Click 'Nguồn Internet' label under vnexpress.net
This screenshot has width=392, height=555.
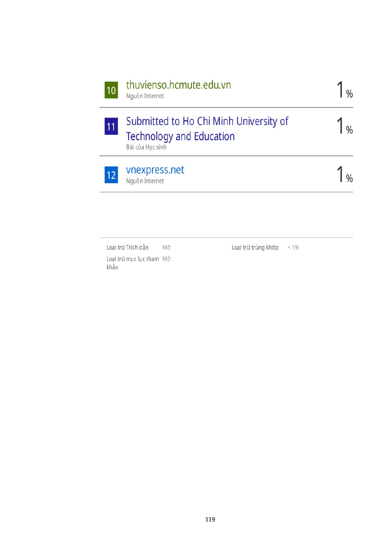click(x=145, y=181)
